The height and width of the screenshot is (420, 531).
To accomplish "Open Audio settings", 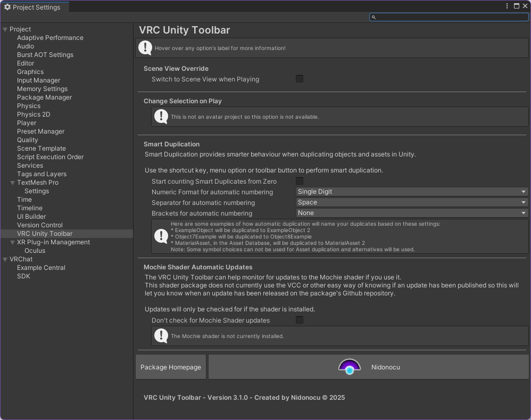I will pos(26,46).
